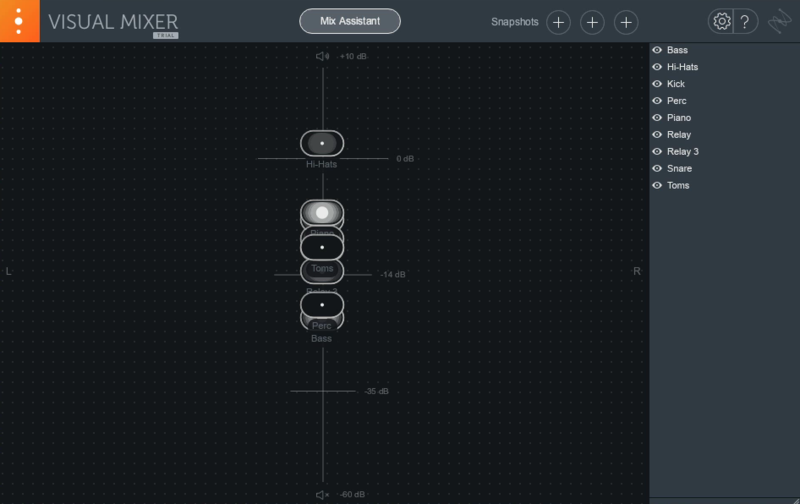Add the first snapshot slot

(x=558, y=22)
